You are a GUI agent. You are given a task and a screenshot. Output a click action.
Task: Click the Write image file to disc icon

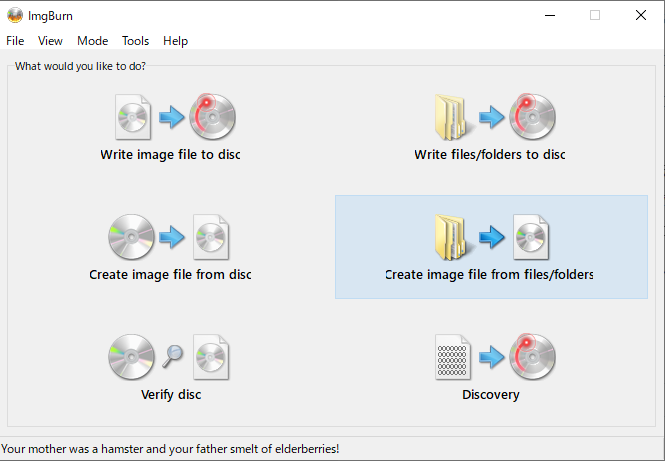click(175, 117)
